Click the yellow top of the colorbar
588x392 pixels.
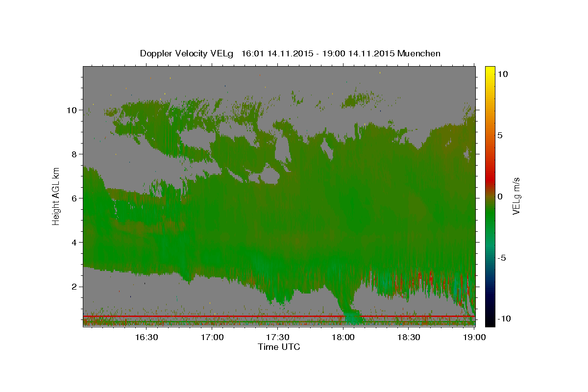490,70
